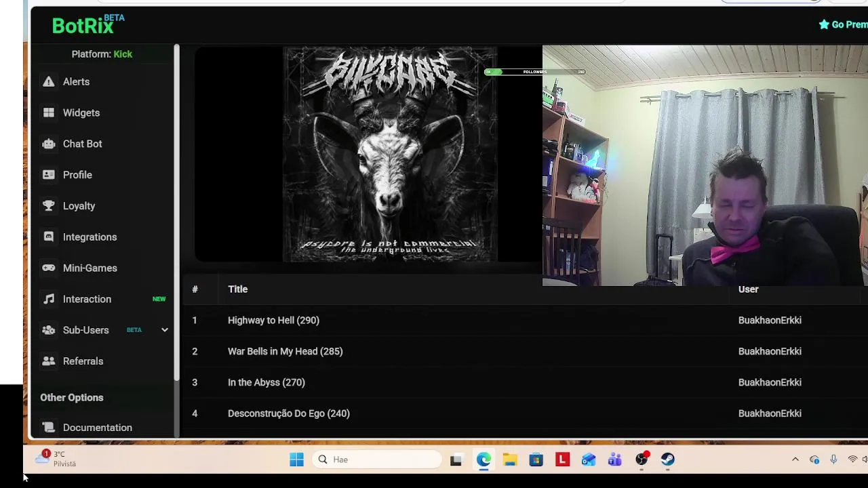The image size is (868, 488).
Task: Go to Chat Bot settings
Action: point(83,144)
